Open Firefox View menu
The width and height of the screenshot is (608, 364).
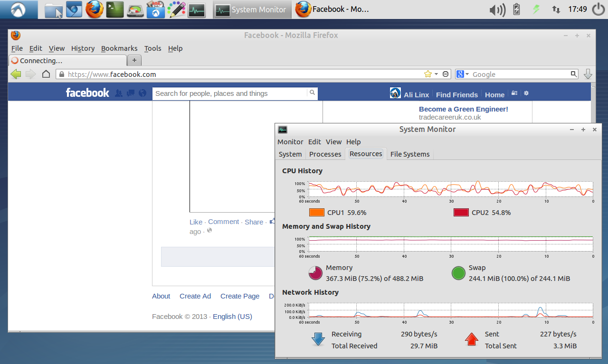pyautogui.click(x=57, y=48)
